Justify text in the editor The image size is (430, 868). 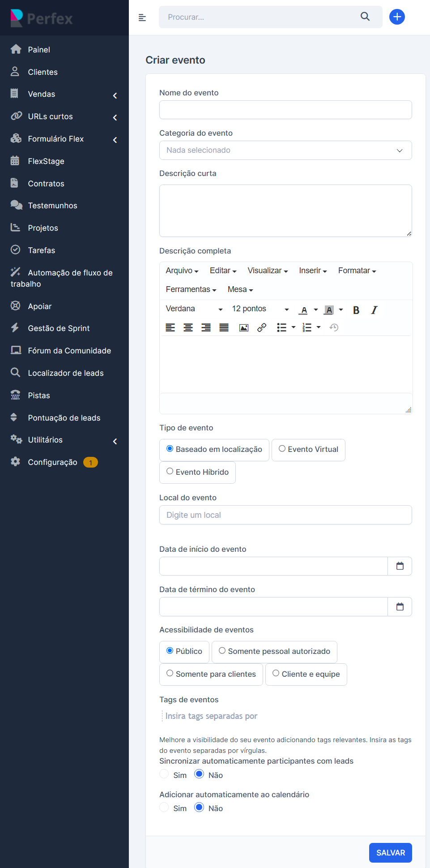coord(224,328)
